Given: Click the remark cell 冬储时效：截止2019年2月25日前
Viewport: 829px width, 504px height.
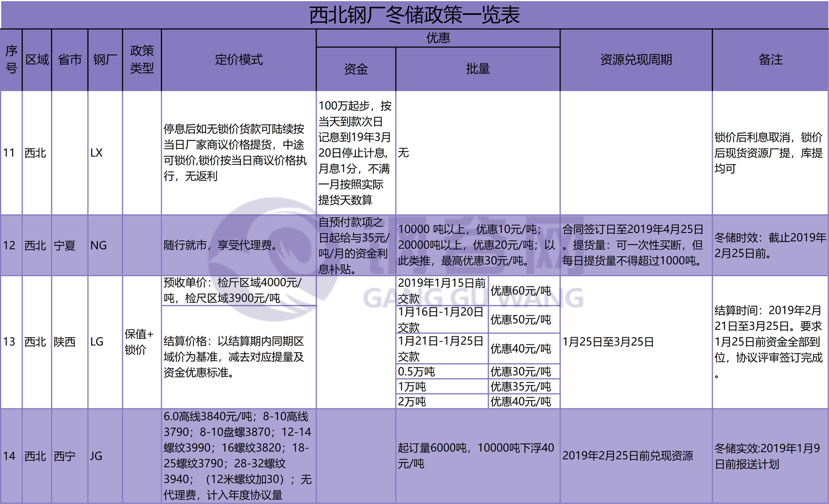Looking at the screenshot, I should coord(770,245).
